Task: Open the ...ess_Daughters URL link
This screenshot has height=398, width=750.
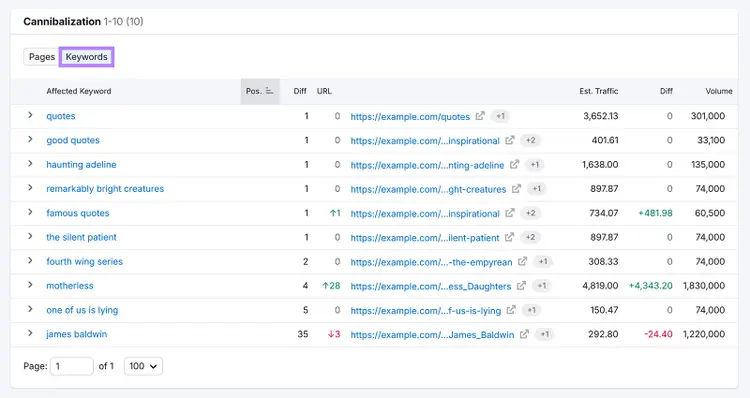Action: click(x=430, y=286)
